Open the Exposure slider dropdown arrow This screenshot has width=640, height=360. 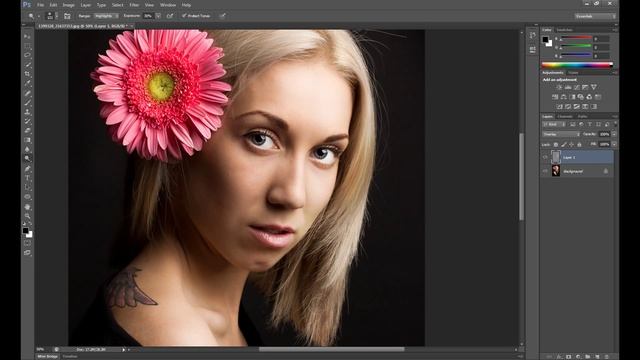coord(158,16)
